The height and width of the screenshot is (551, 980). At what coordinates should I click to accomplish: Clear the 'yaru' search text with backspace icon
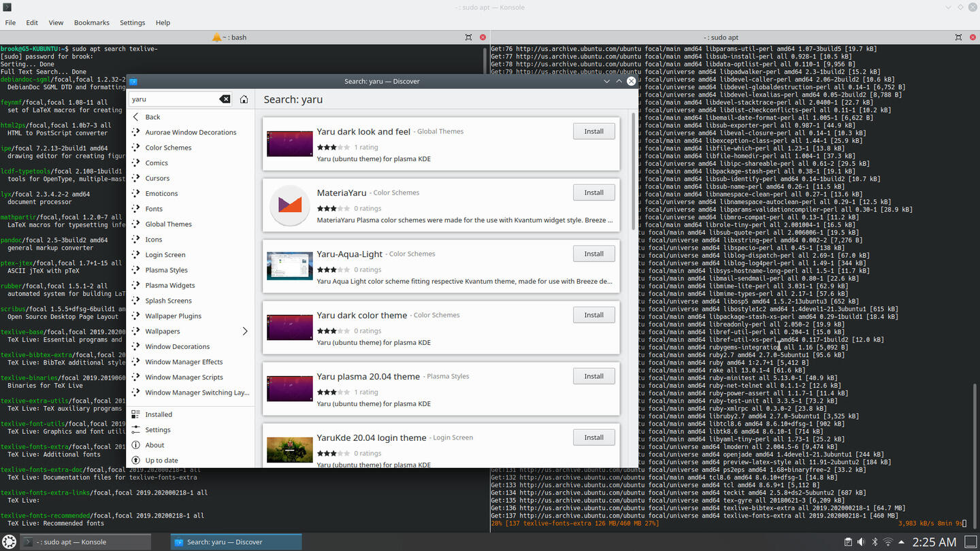[x=225, y=99]
